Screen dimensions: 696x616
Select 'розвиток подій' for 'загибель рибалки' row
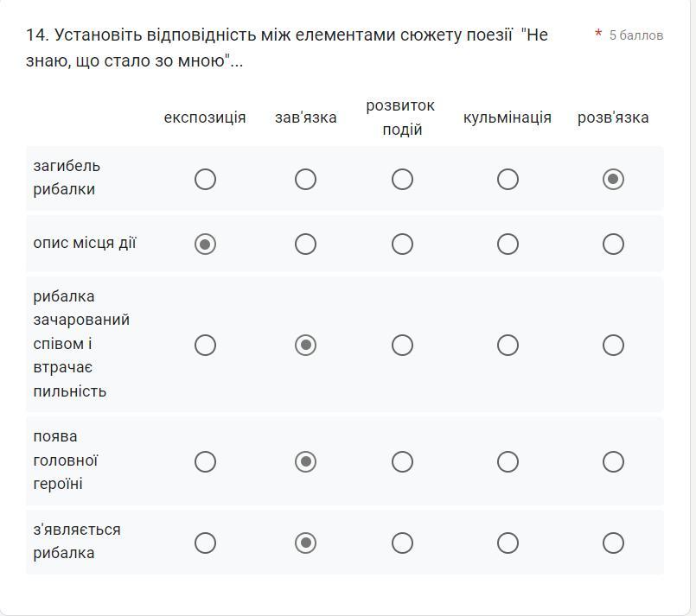click(x=402, y=179)
